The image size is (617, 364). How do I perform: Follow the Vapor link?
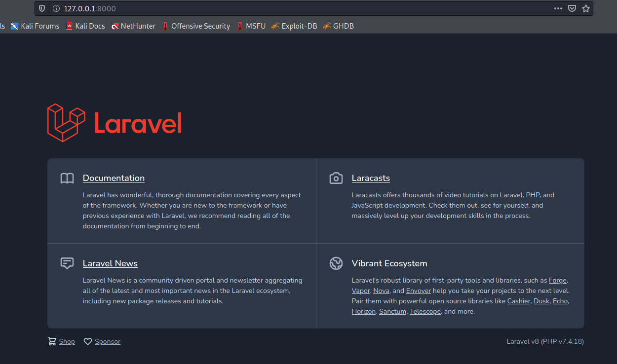pos(361,291)
